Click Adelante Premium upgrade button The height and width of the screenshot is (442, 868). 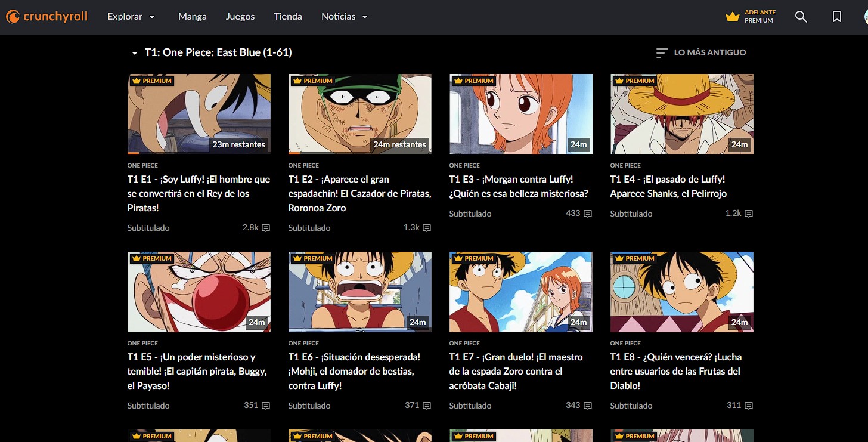pos(750,17)
